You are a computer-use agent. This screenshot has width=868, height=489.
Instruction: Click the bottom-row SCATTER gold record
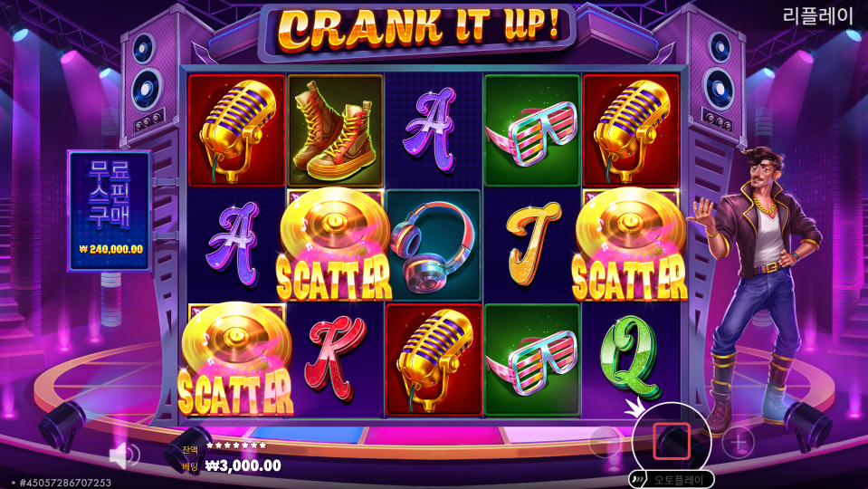point(236,360)
